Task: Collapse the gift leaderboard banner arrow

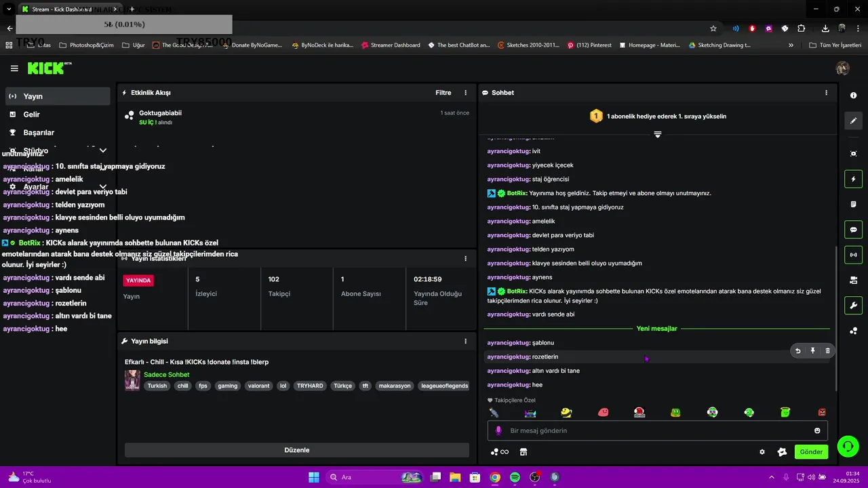Action: click(657, 134)
